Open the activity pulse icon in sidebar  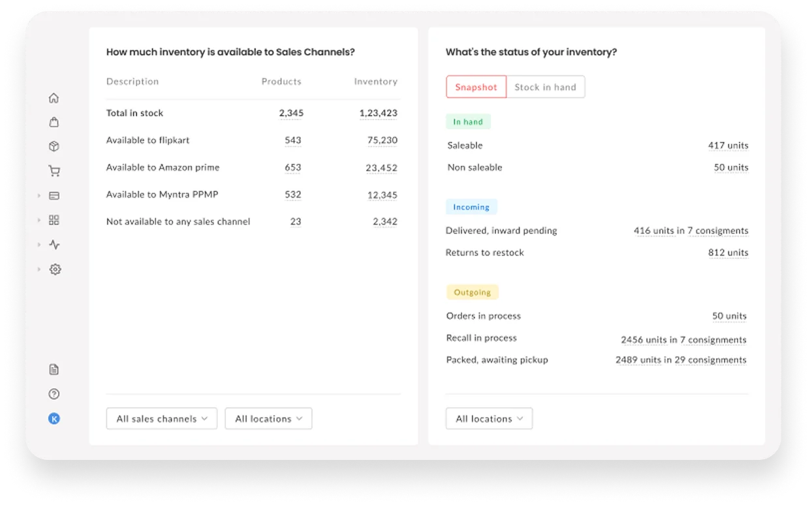point(54,244)
